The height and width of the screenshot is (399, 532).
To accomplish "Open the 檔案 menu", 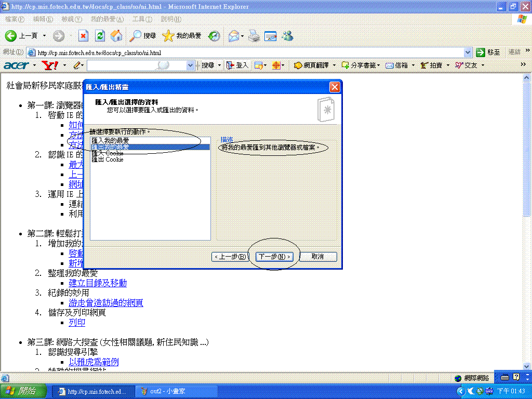I will (x=14, y=19).
